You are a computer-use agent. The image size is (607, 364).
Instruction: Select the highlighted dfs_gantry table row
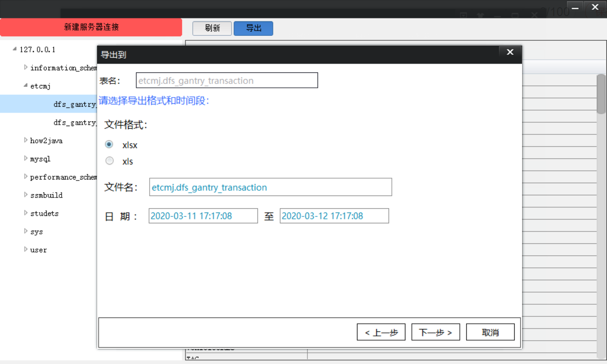pos(49,104)
